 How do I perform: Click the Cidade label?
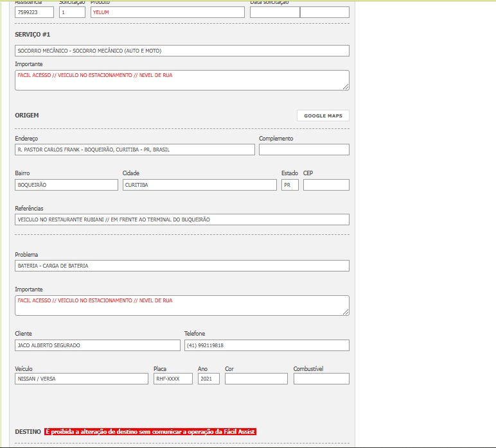(131, 173)
